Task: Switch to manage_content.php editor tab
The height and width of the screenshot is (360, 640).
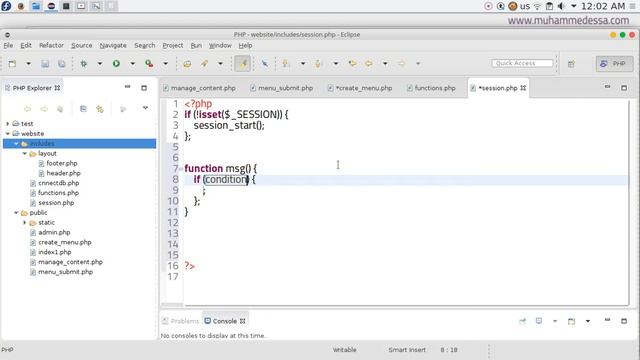Action: (199, 88)
